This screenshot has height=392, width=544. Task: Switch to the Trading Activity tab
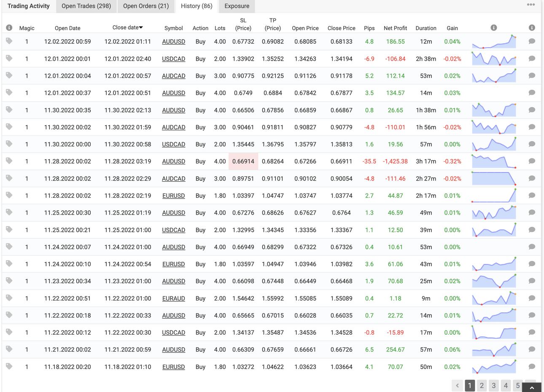[x=29, y=6]
